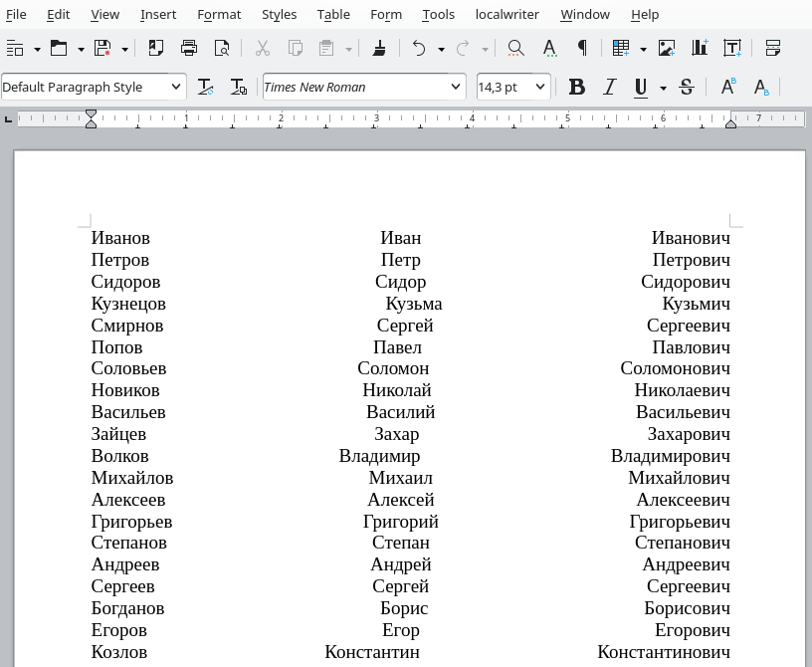Apply bold formatting
Viewport: 812px width, 667px height.
pos(577,87)
